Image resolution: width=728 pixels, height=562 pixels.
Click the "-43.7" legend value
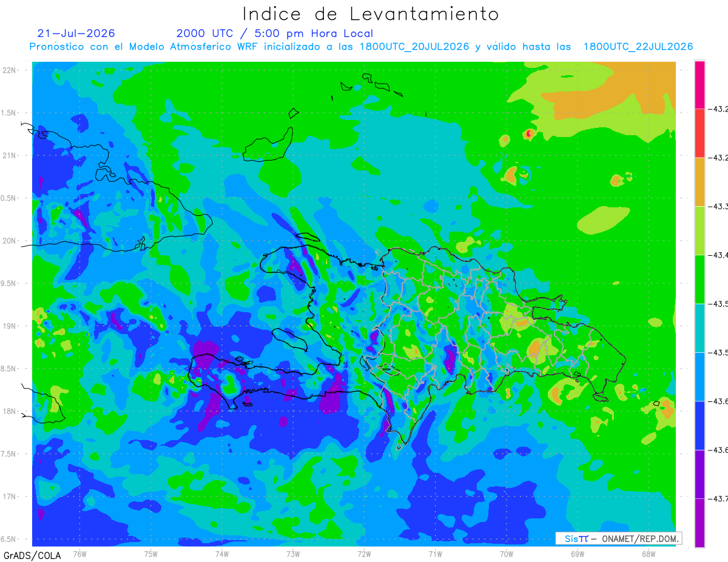click(719, 498)
